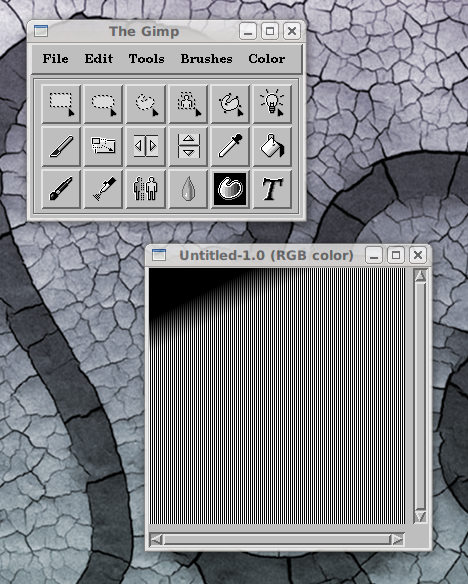Select the Free Select lasso tool

[146, 104]
